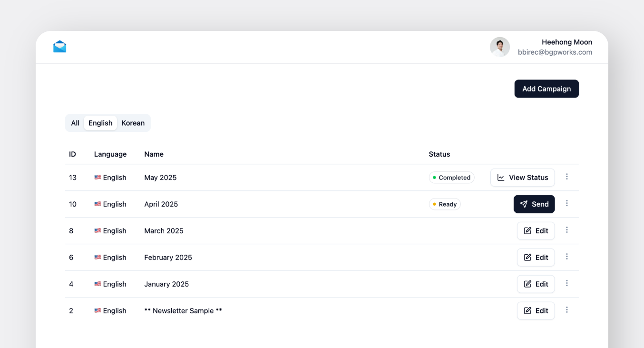Send the April 2025 campaign
This screenshot has height=348, width=644.
[534, 204]
